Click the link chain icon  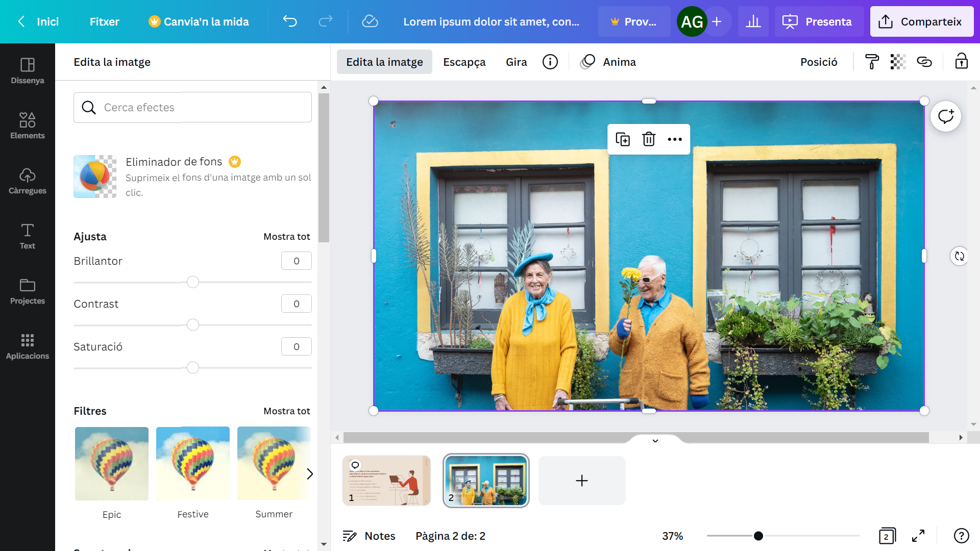tap(924, 62)
